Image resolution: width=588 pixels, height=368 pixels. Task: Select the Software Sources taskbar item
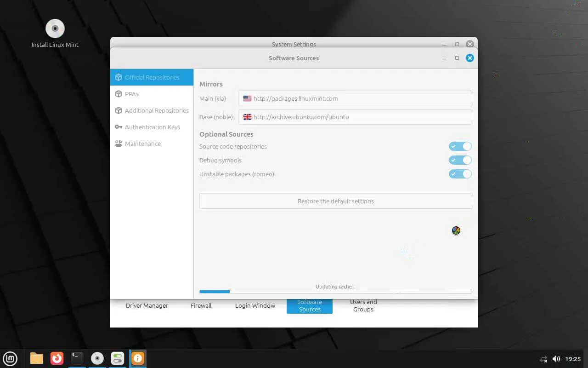coord(138,358)
